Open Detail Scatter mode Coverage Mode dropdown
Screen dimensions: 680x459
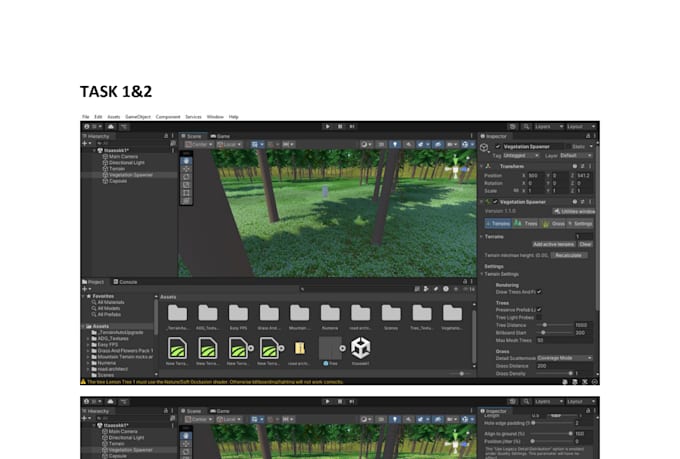(565, 358)
